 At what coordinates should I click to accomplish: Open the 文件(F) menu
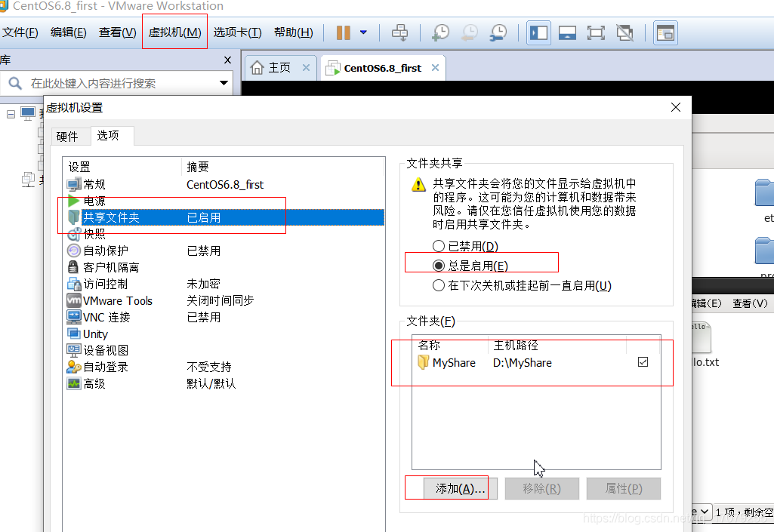tap(20, 32)
